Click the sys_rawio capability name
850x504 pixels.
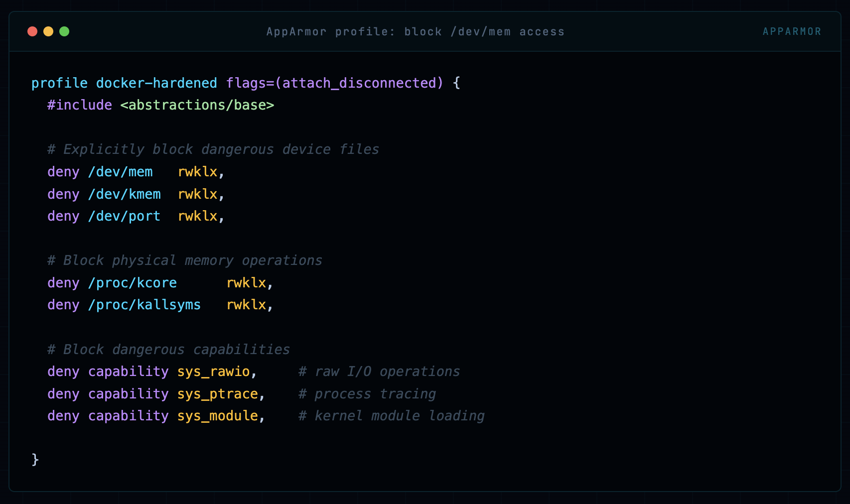tap(213, 372)
